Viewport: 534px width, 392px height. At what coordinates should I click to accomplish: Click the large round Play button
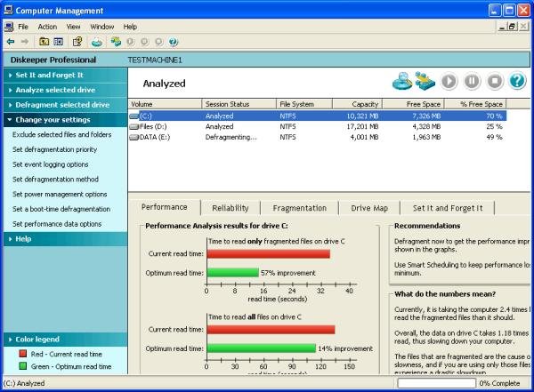pos(449,81)
